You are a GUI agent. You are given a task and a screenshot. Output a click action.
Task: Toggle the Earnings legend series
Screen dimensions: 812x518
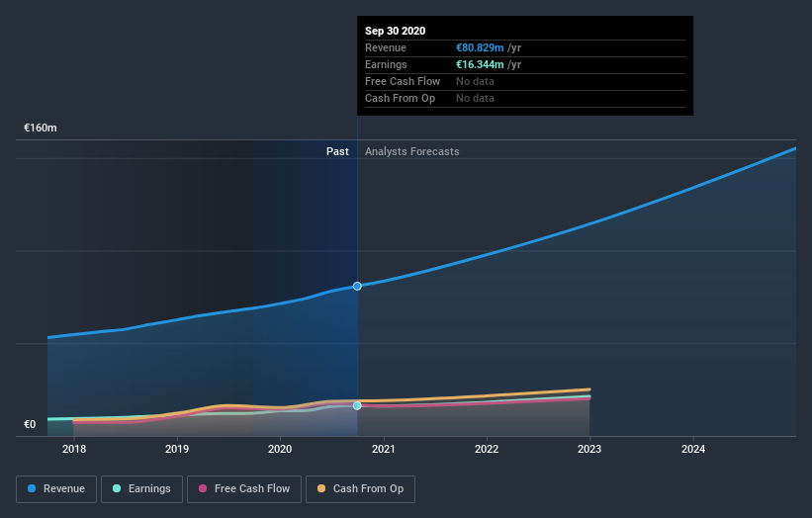(x=141, y=489)
